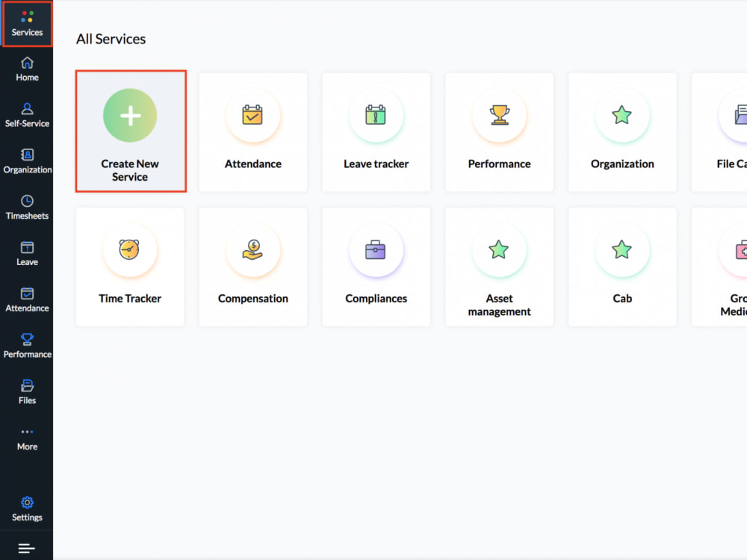Click the green plus Create New Service icon
Viewport: 747px width, 560px height.
[130, 115]
